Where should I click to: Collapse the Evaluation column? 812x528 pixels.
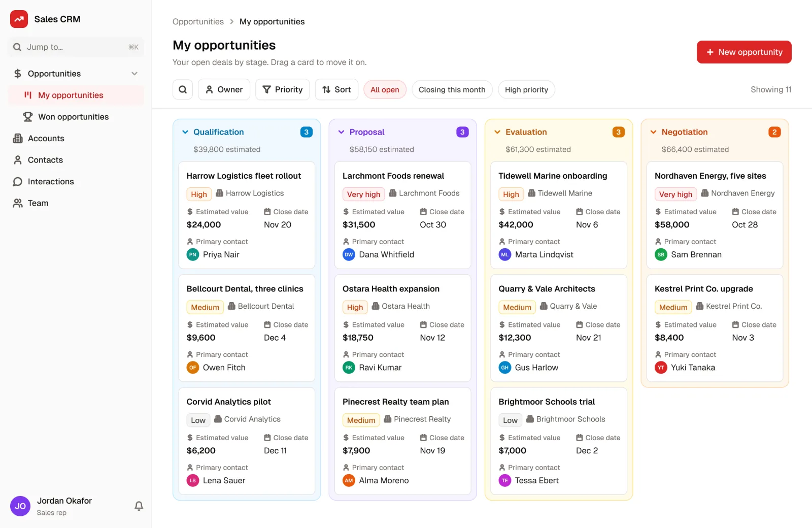pyautogui.click(x=497, y=132)
